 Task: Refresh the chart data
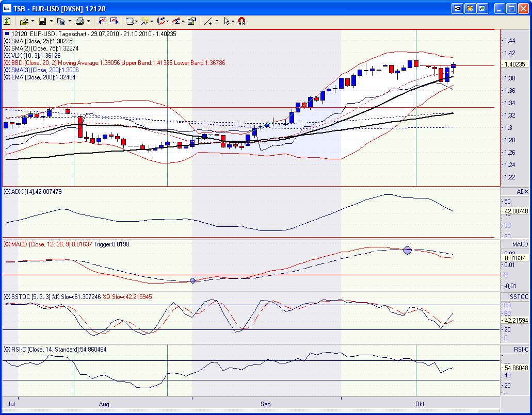click(x=7, y=21)
